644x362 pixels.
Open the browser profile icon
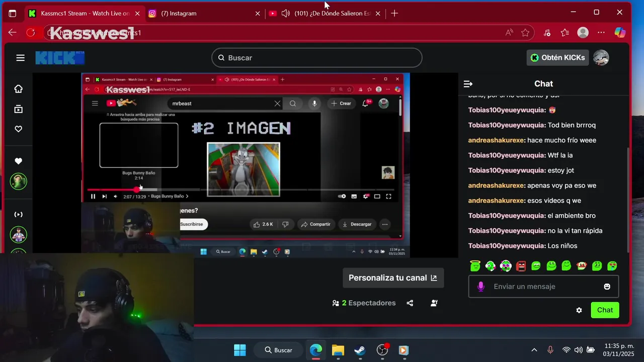[x=583, y=33]
